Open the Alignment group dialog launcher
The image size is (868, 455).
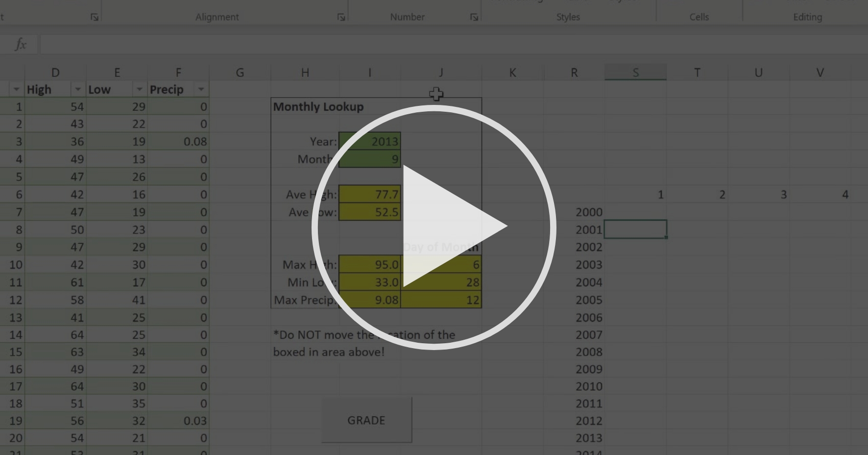point(342,17)
